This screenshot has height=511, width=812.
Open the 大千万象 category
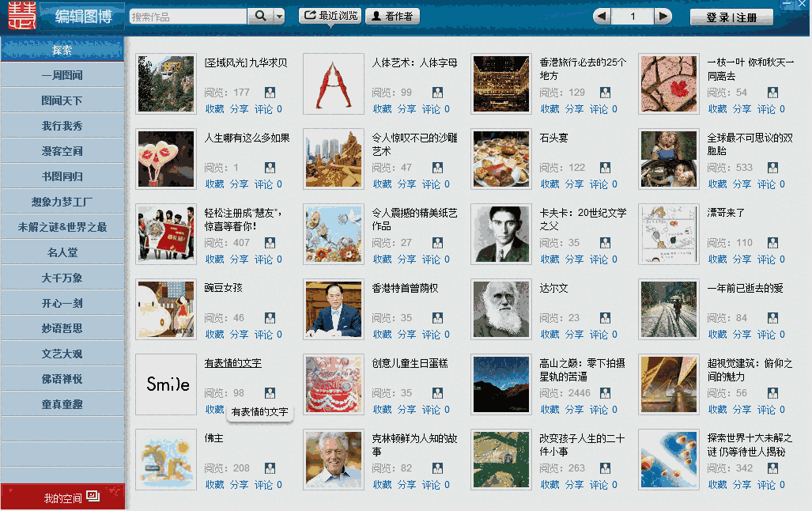[62, 278]
